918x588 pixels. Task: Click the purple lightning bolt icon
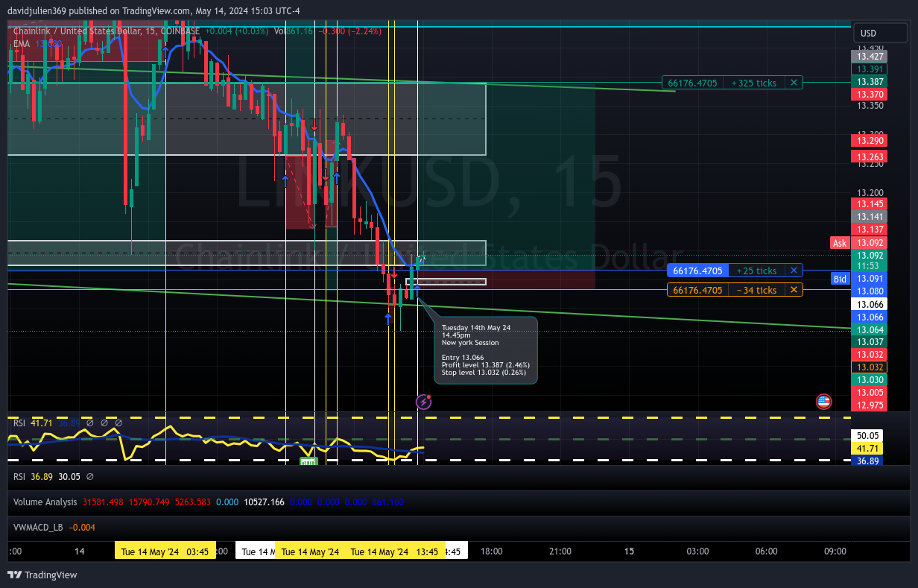click(423, 402)
